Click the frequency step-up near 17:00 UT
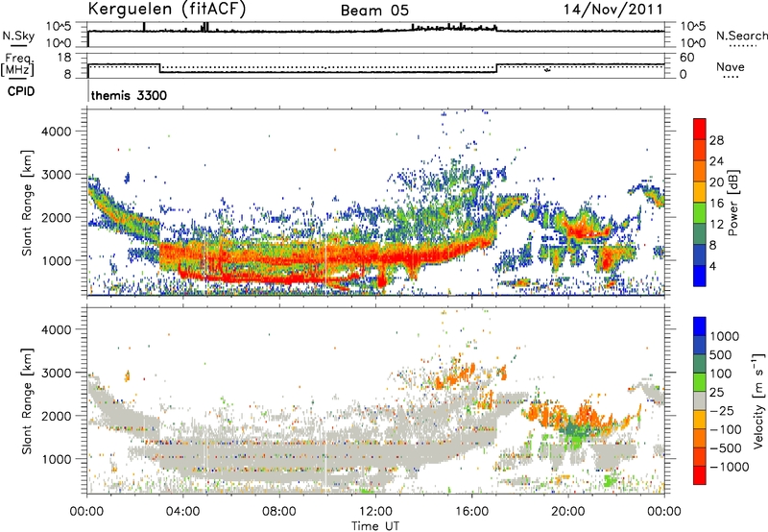768x532 pixels. [x=496, y=68]
